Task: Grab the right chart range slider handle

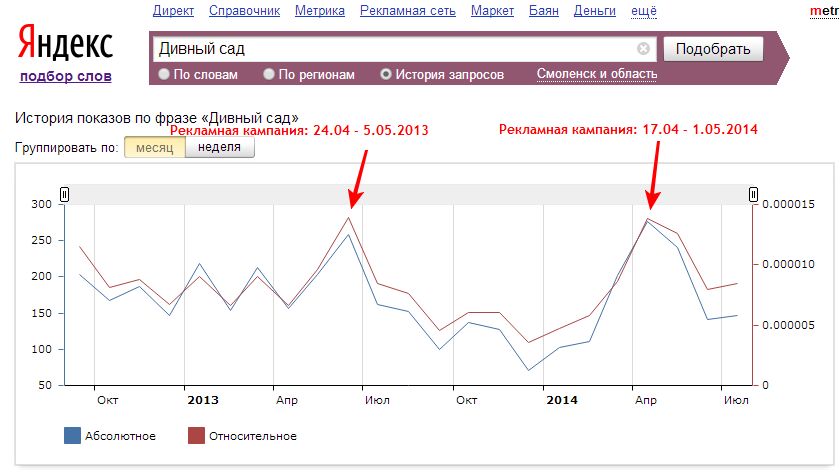Action: click(x=753, y=194)
